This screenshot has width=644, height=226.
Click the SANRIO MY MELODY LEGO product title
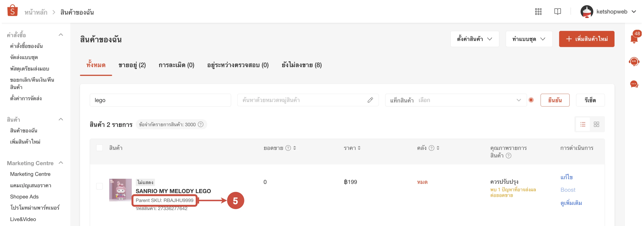(x=173, y=191)
